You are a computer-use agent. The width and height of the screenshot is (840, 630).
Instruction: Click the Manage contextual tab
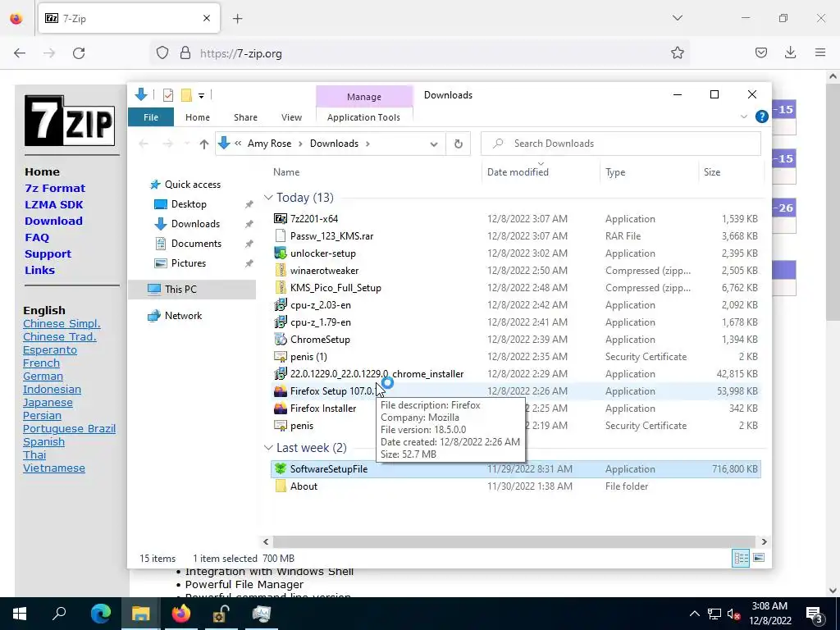364,97
